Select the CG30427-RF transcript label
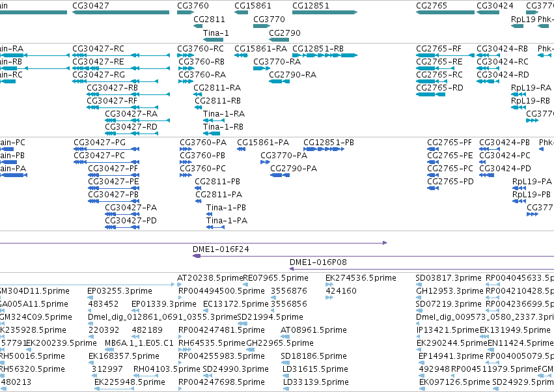Viewport: 554px width, 392px height. point(112,101)
